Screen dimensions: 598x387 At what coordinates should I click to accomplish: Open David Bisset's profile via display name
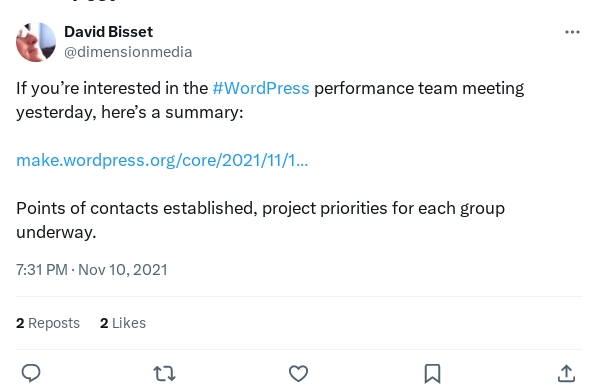tap(108, 32)
